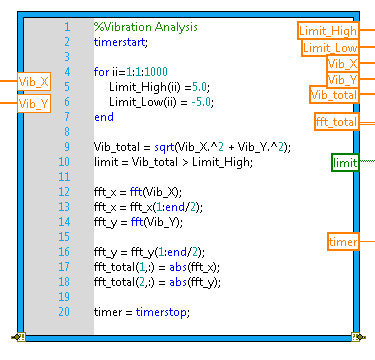Click the green limit output terminal

[345, 162]
